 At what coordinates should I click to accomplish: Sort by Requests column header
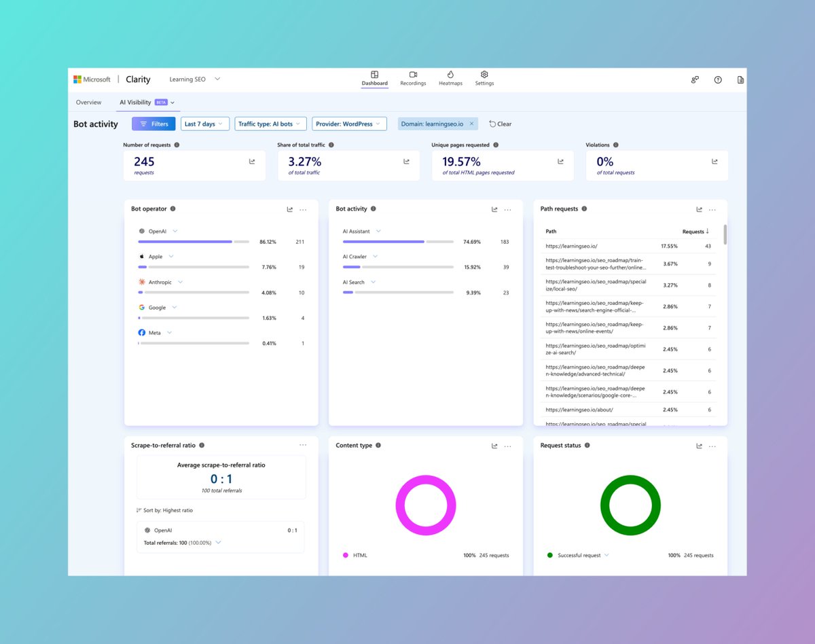pos(696,231)
